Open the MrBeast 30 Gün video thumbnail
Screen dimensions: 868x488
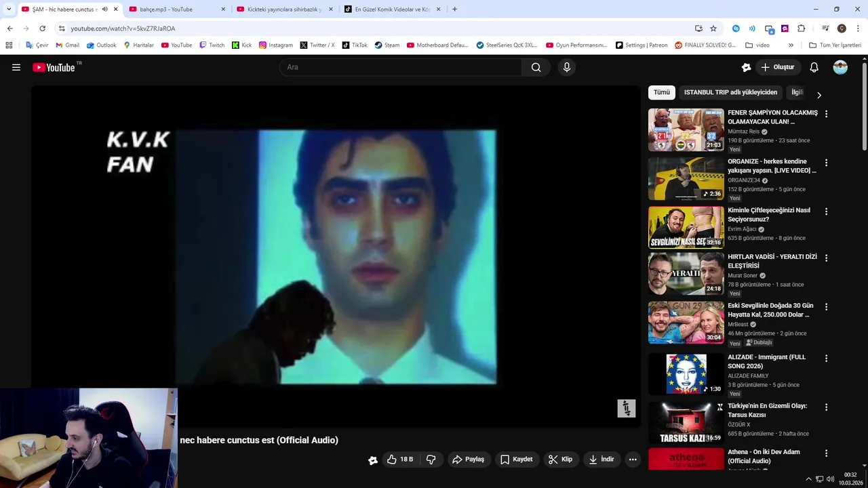[x=686, y=323]
